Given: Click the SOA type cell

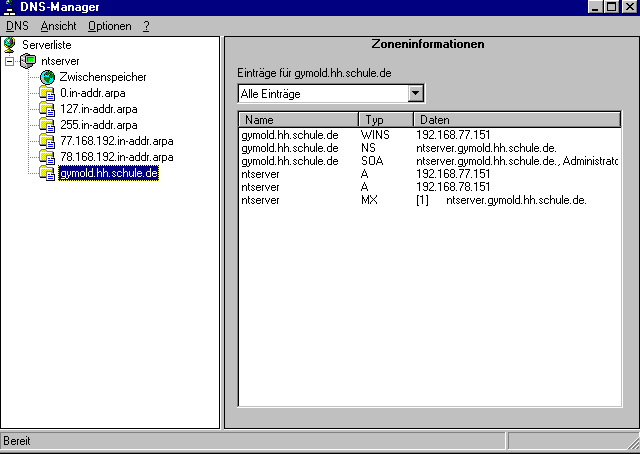Looking at the screenshot, I should pos(372,161).
